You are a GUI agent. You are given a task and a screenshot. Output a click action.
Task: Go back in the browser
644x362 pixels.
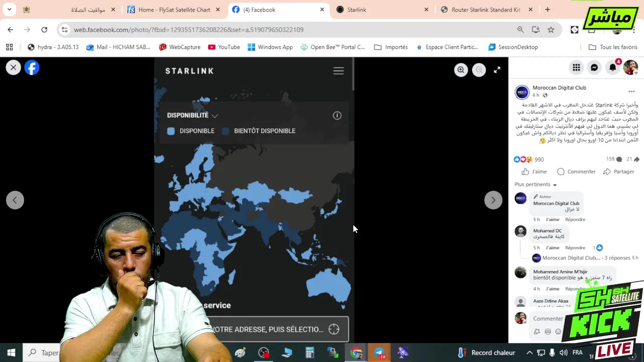11,30
